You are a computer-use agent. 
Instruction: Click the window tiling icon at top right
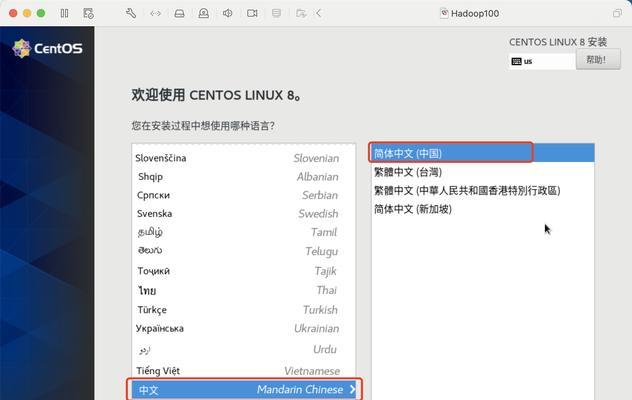pos(617,13)
